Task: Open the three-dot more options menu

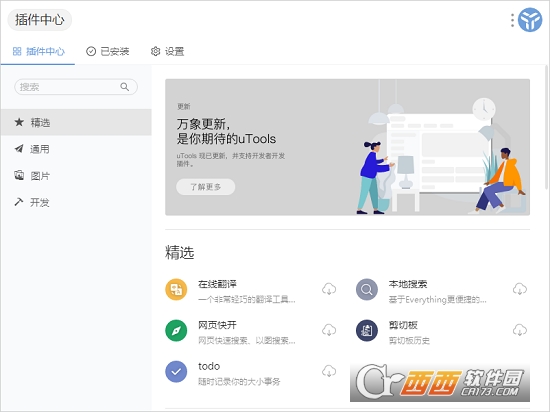Action: [512, 20]
